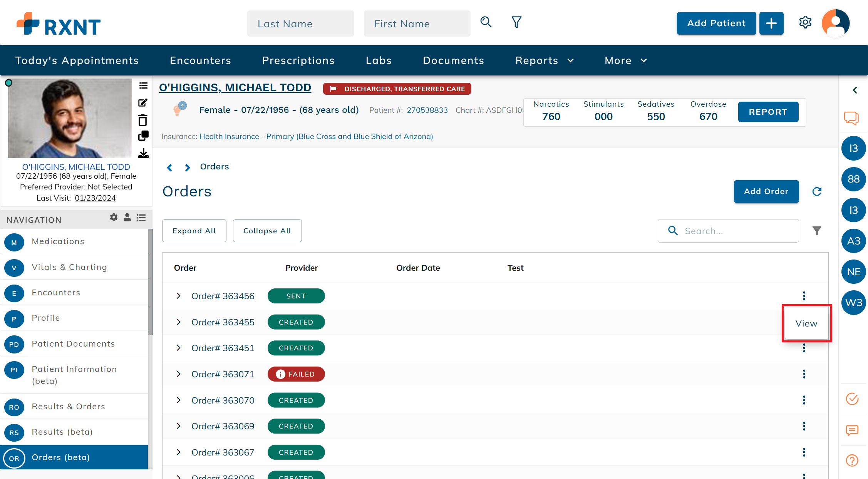Select View from the context menu

806,323
